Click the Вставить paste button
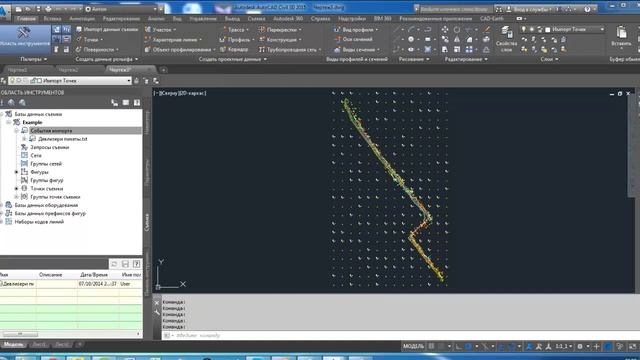Image resolution: width=640 pixels, height=360 pixels. (621, 37)
